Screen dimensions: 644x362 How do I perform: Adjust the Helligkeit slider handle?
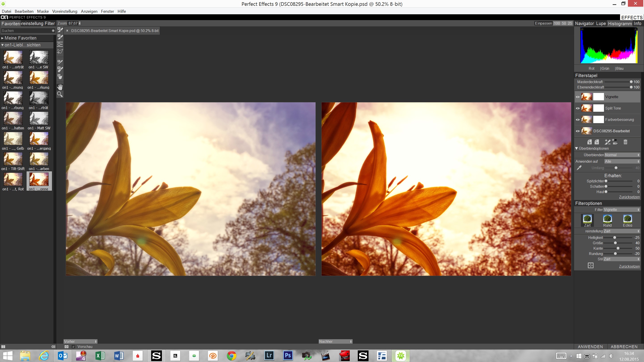tap(614, 238)
